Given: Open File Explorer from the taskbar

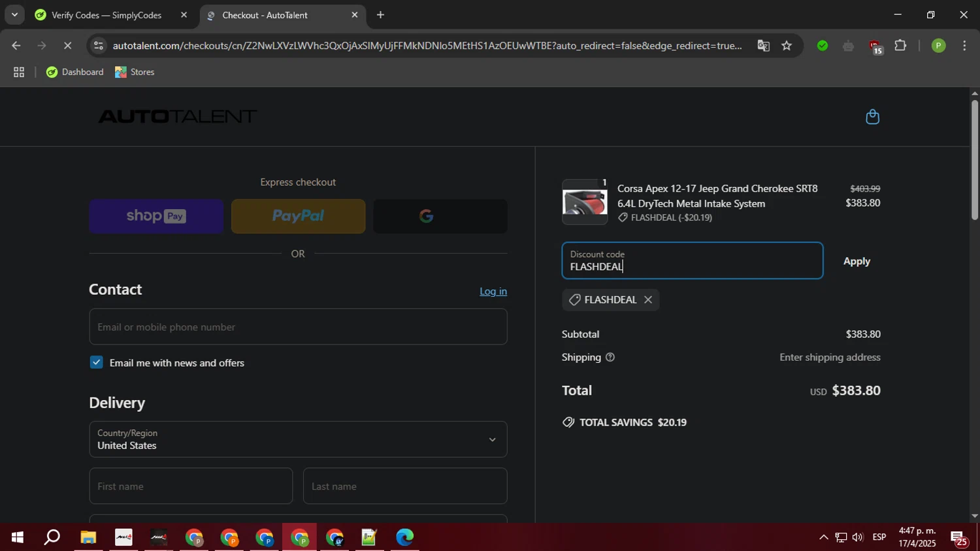Looking at the screenshot, I should [x=88, y=537].
